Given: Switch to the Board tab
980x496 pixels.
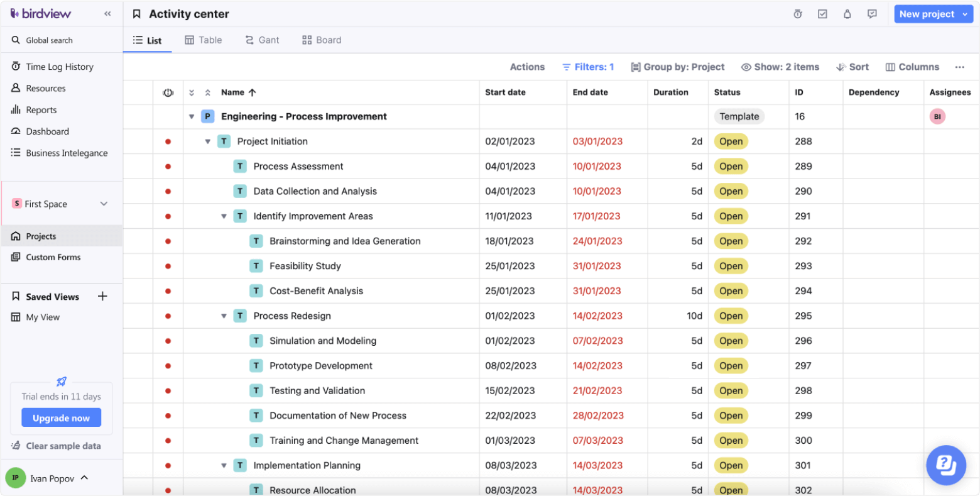Looking at the screenshot, I should tap(322, 40).
